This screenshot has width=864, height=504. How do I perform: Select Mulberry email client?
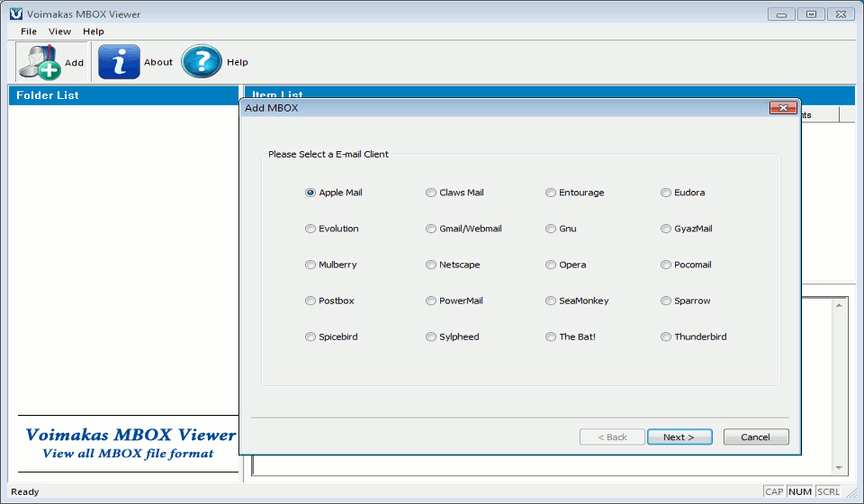coord(310,265)
